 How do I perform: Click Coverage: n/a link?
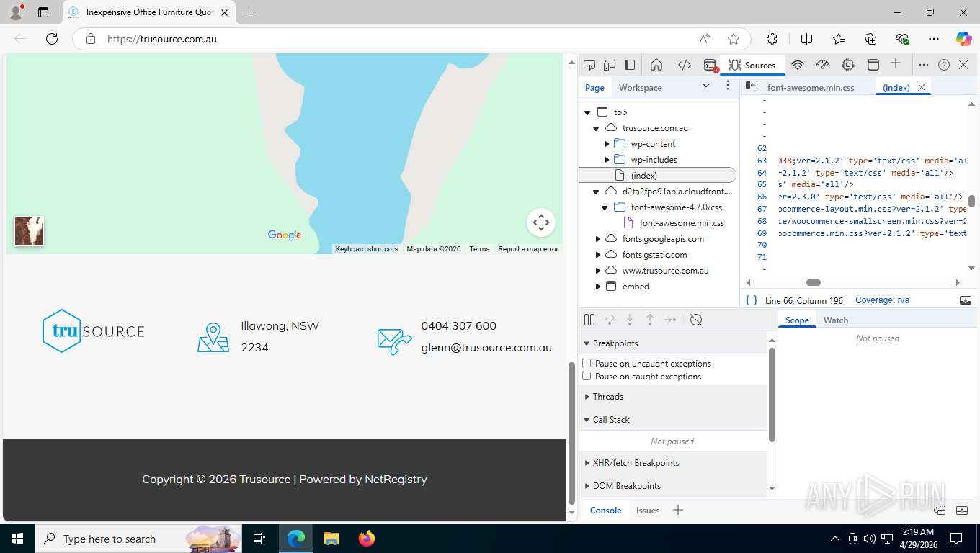point(882,300)
